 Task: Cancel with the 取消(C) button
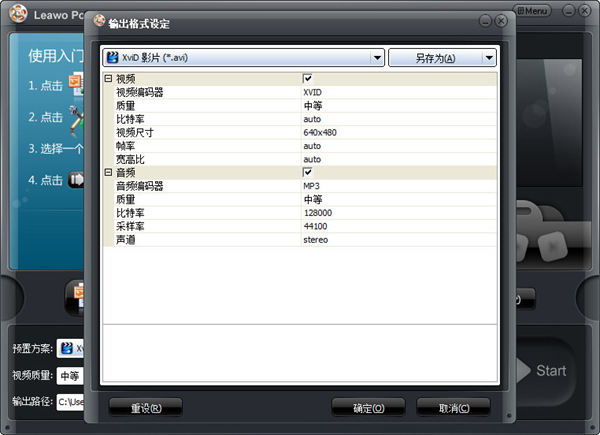[453, 407]
